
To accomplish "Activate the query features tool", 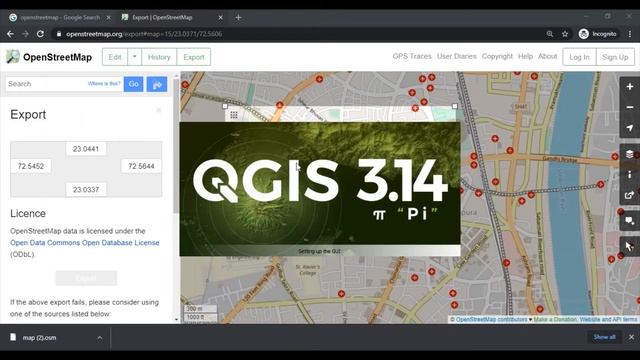I will point(629,246).
